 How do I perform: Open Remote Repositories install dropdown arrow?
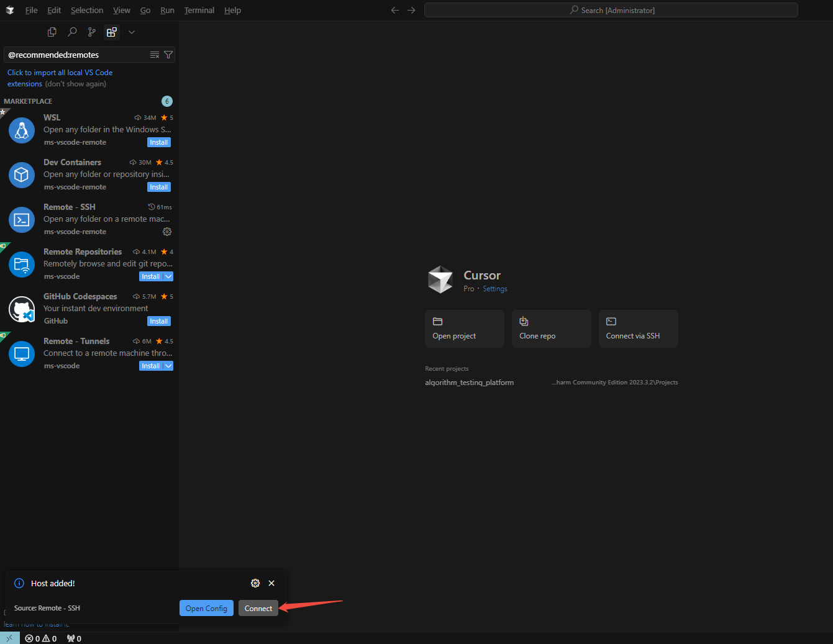[168, 276]
